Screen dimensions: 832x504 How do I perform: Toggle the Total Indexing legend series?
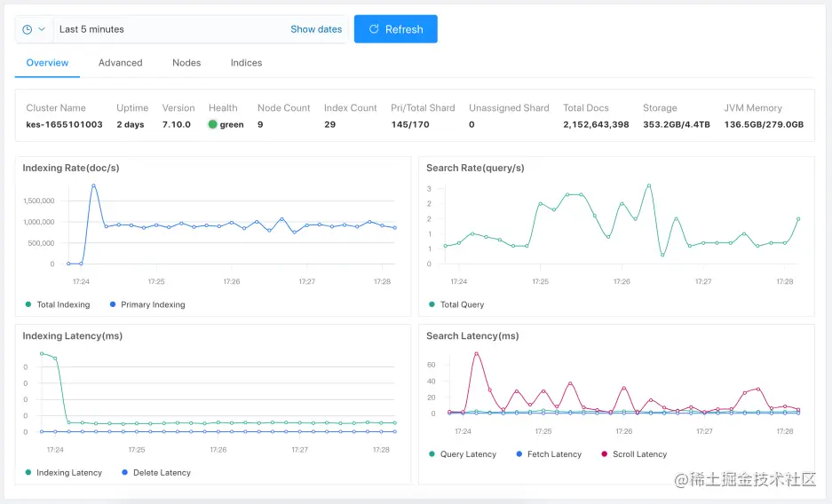tap(58, 304)
